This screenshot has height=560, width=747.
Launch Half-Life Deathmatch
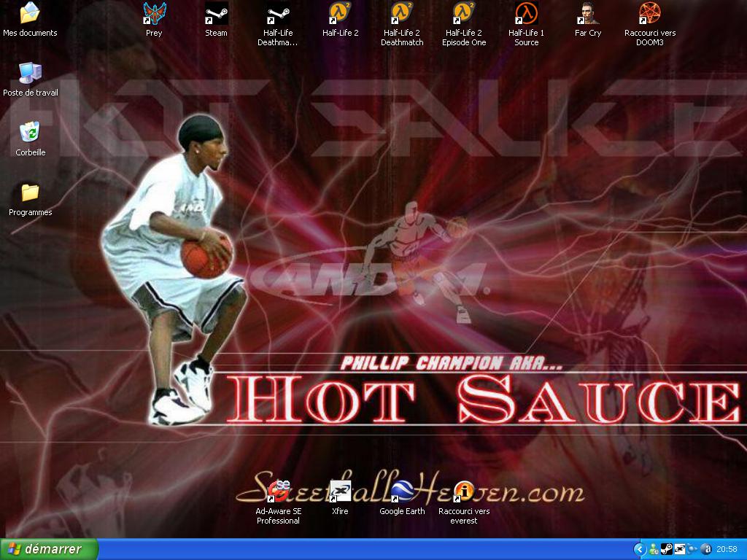click(x=278, y=16)
